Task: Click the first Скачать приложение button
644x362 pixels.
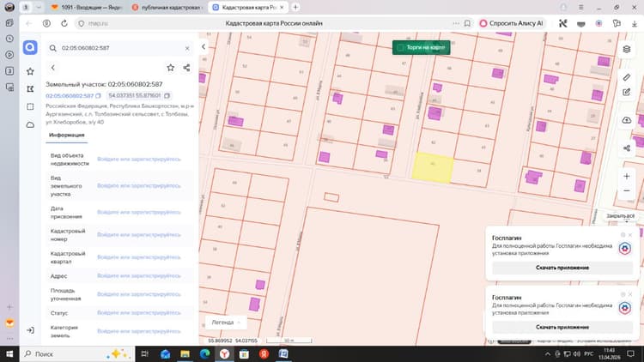Action: tap(562, 268)
